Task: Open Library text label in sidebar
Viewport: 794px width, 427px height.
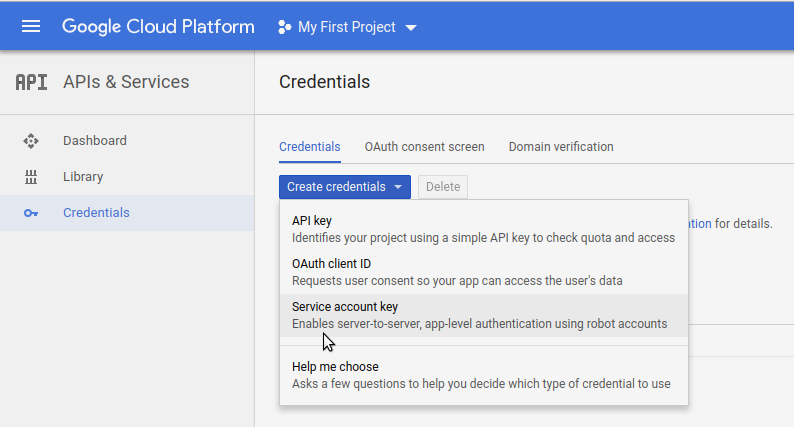Action: [83, 177]
